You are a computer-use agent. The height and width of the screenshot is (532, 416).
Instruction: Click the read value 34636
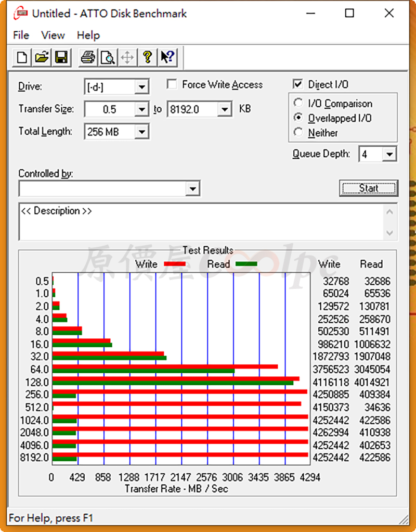378,407
